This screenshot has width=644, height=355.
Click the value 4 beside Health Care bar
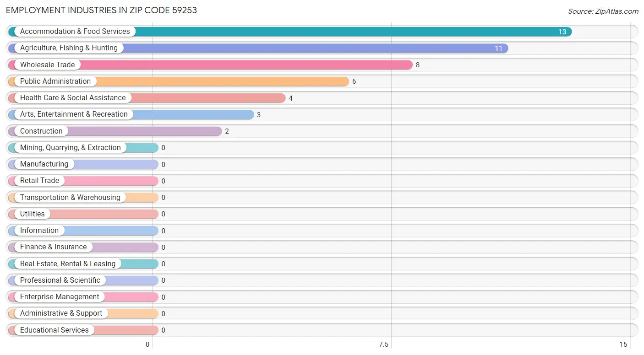(290, 98)
